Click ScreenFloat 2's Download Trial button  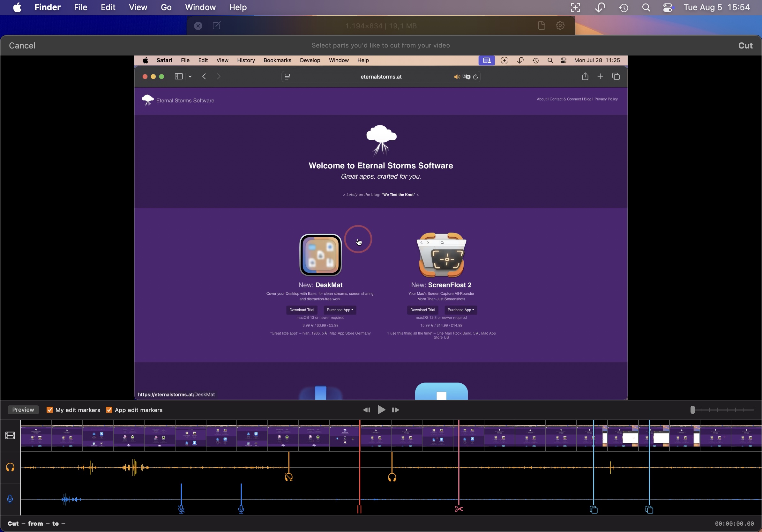coord(422,310)
